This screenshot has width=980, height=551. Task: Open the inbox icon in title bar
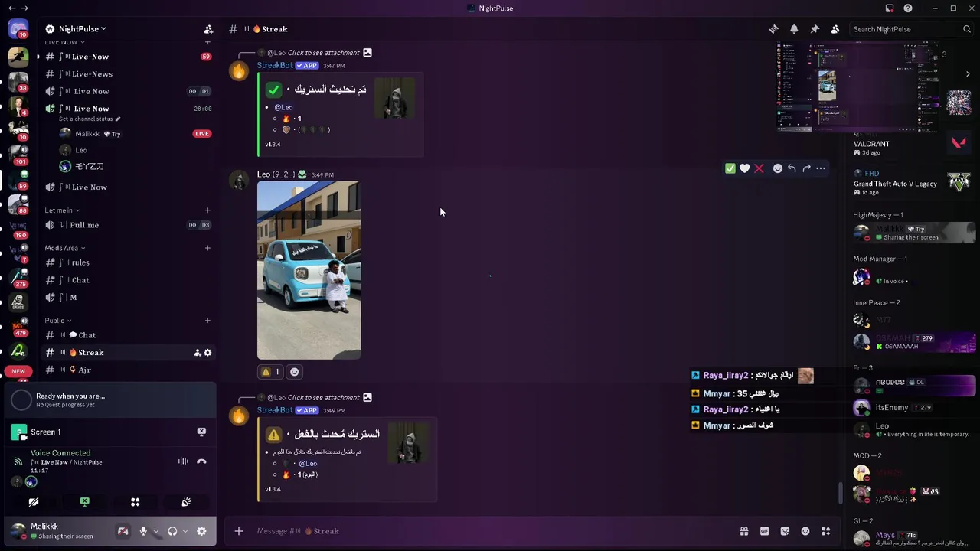coord(890,8)
